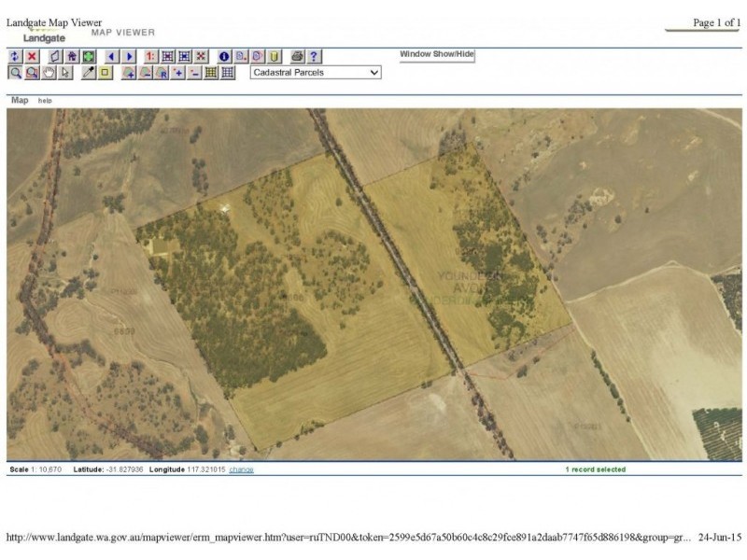Open the print map function

click(297, 56)
